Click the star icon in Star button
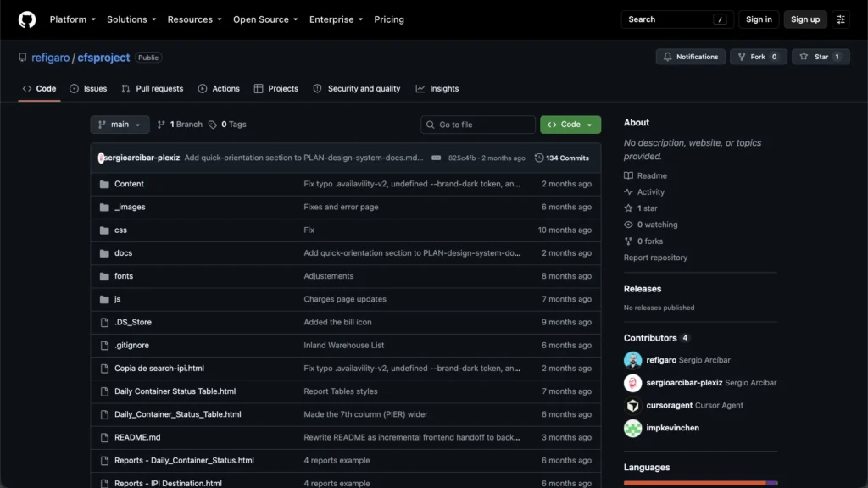Screen dimensions: 868x488 [x=804, y=57]
